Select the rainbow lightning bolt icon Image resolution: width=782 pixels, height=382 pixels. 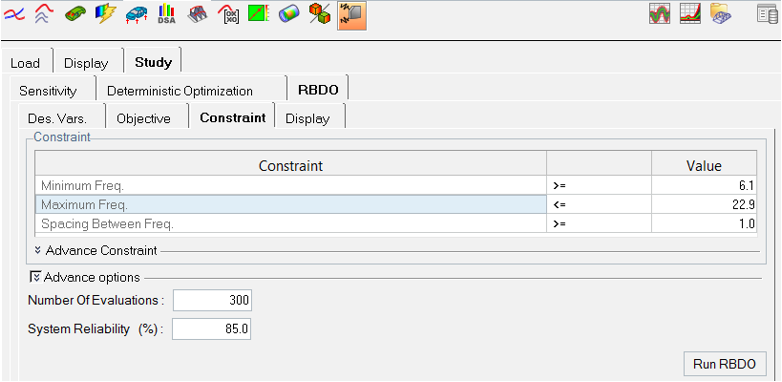(105, 13)
